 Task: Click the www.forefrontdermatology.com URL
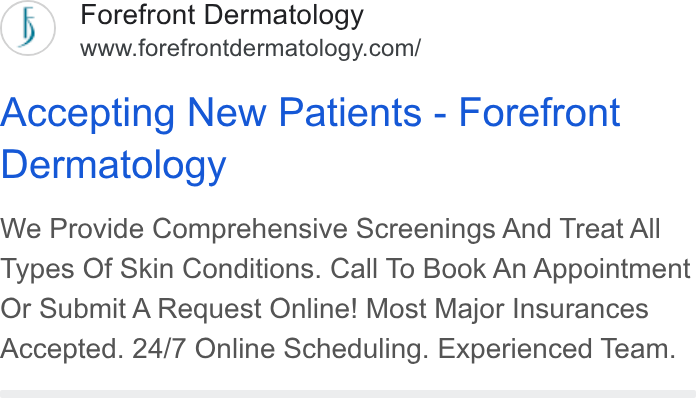(x=250, y=48)
